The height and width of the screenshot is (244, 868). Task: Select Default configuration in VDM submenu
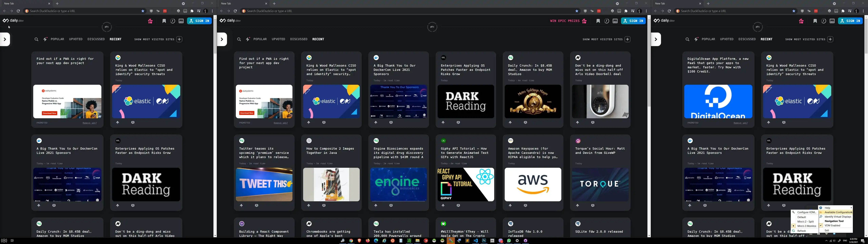[802, 217]
